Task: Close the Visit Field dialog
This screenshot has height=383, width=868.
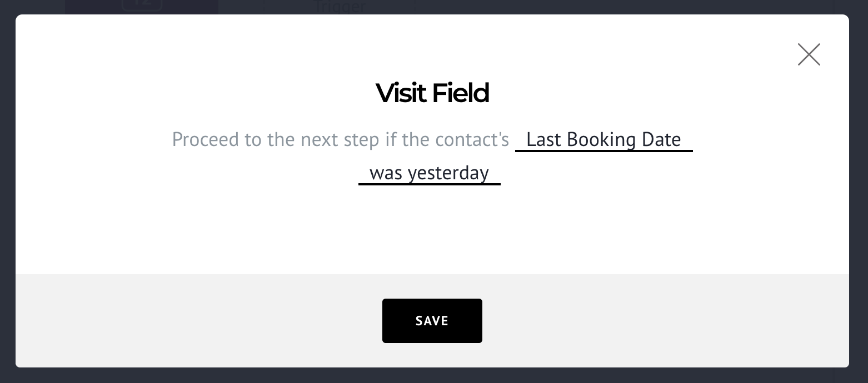Action: tap(809, 54)
